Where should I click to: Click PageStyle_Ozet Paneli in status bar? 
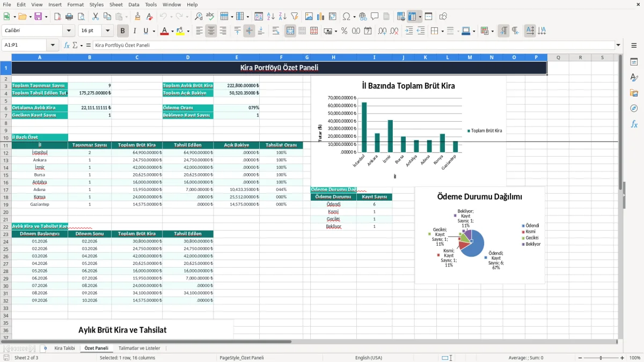(241, 358)
